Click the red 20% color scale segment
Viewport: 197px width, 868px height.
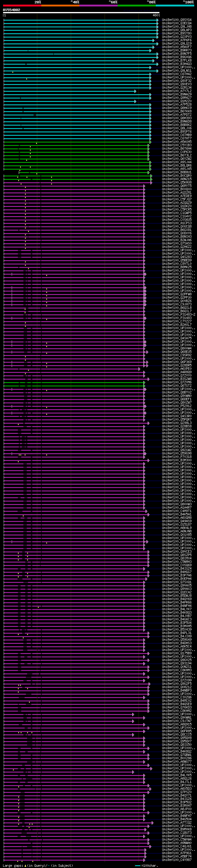(22, 6)
